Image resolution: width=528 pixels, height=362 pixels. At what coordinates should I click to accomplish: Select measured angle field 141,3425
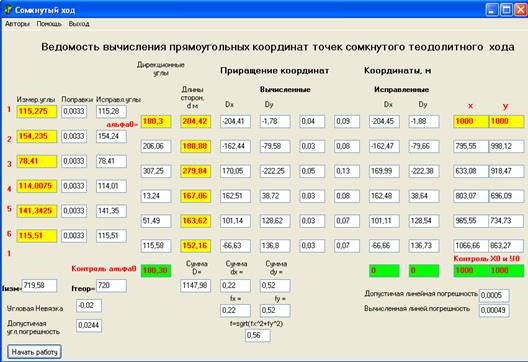tap(37, 211)
